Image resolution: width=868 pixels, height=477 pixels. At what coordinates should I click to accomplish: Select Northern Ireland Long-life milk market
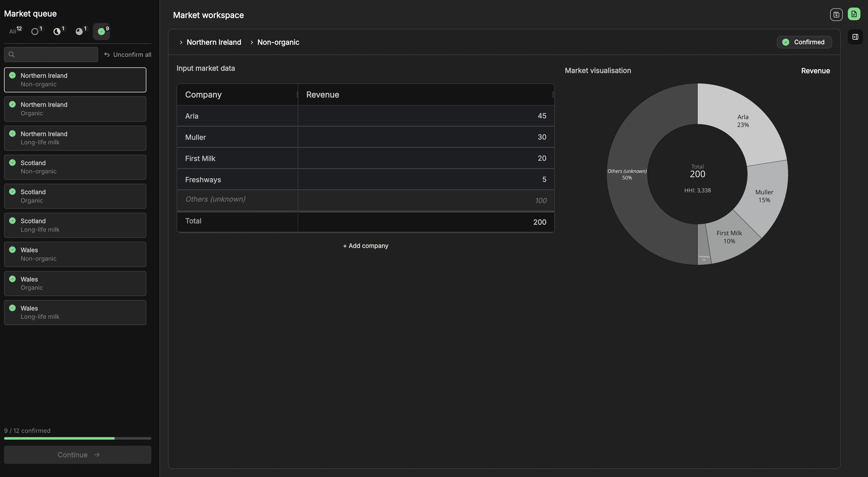[75, 138]
